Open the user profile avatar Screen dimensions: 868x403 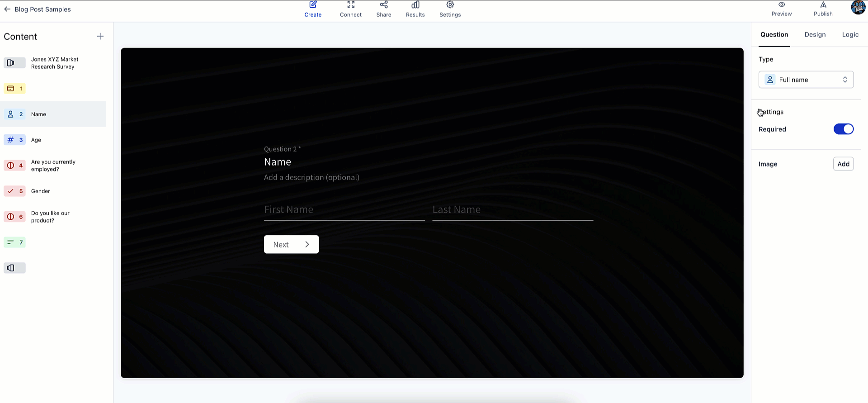[858, 8]
